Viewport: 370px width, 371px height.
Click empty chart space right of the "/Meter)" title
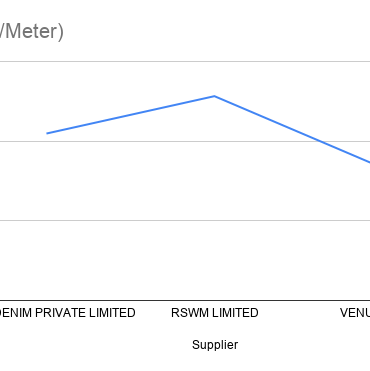(x=217, y=32)
